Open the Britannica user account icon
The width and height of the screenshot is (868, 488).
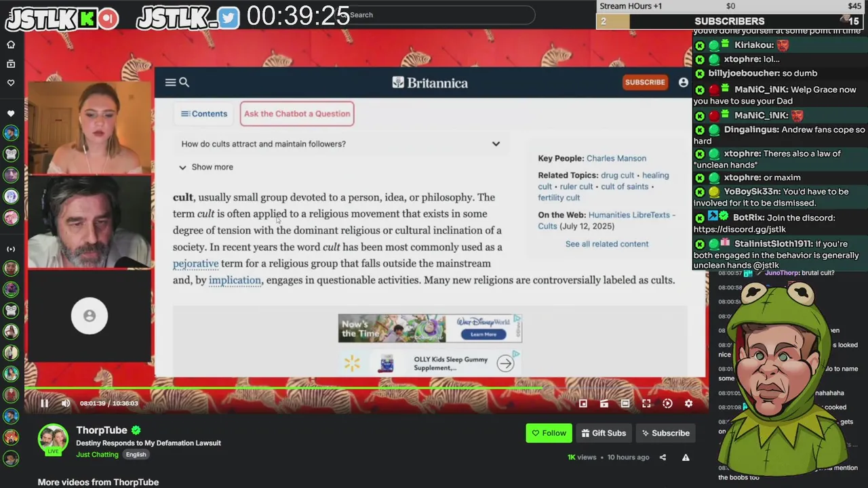[683, 83]
